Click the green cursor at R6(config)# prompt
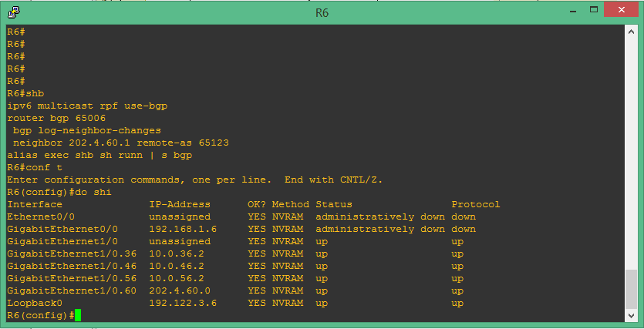644x329 pixels. 78,316
